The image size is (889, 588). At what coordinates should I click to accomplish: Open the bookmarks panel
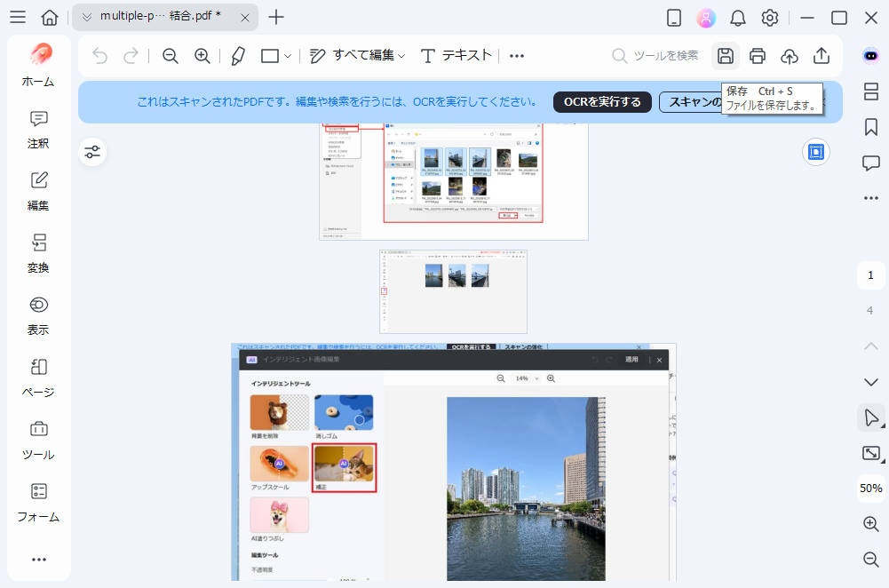[x=871, y=126]
